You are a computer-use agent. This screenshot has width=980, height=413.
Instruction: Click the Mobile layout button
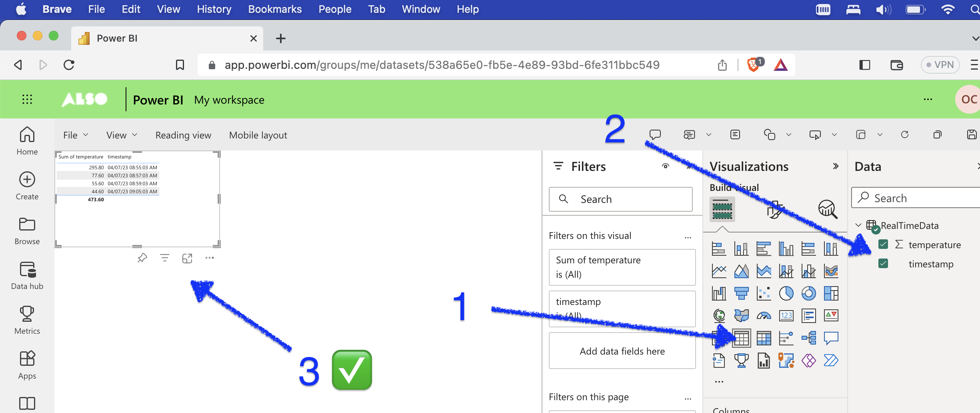point(258,135)
